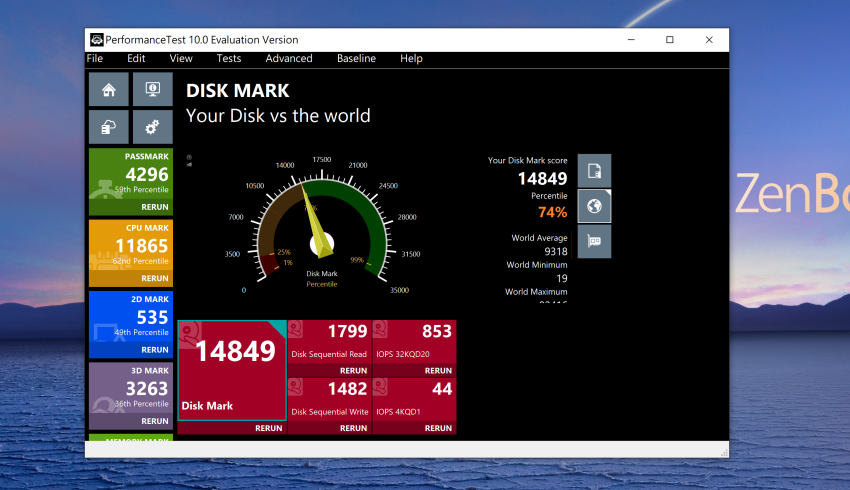Rerun the Disk Sequential Write test
This screenshot has width=850, height=490.
[353, 428]
